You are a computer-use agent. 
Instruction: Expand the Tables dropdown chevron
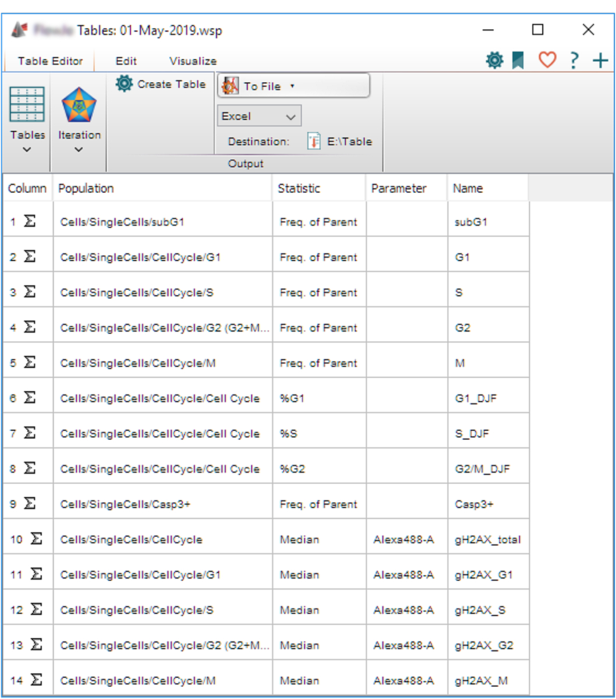pos(27,150)
